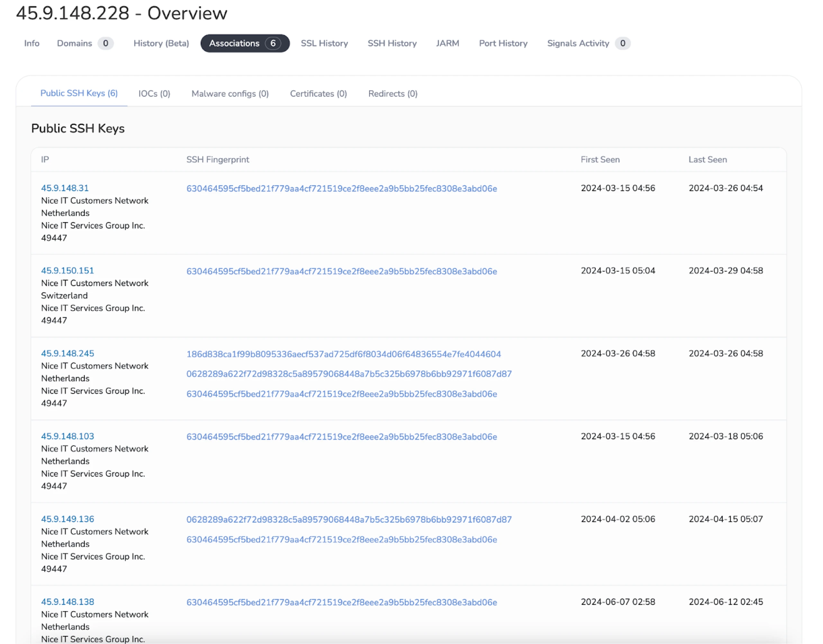Click the First Seen column header

coord(600,159)
